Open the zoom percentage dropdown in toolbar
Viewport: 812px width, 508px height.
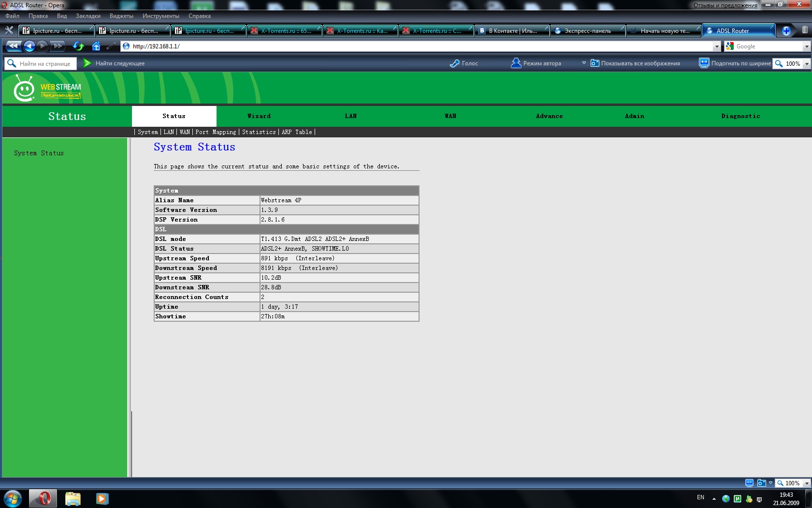[x=806, y=64]
